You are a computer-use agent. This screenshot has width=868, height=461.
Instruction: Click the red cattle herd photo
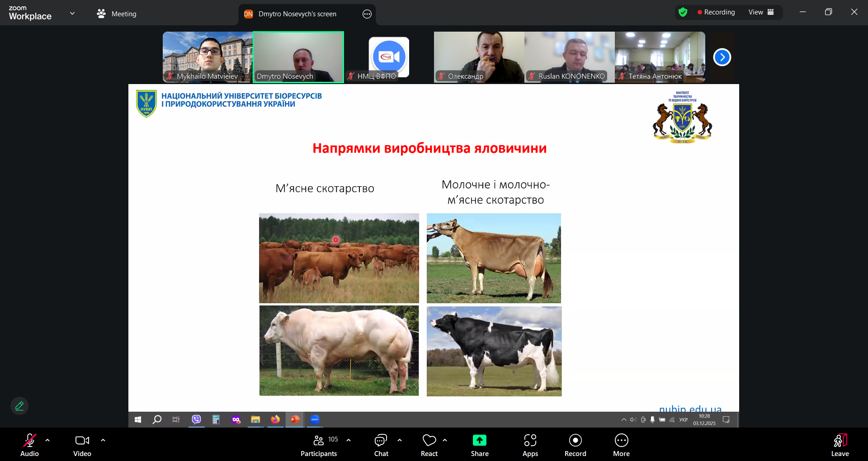pyautogui.click(x=339, y=258)
